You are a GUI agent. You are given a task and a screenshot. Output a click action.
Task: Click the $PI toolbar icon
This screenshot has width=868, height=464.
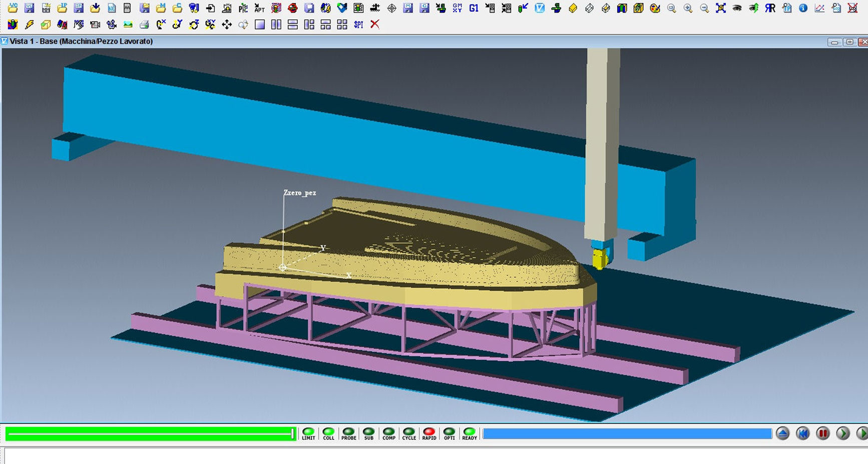[x=358, y=25]
